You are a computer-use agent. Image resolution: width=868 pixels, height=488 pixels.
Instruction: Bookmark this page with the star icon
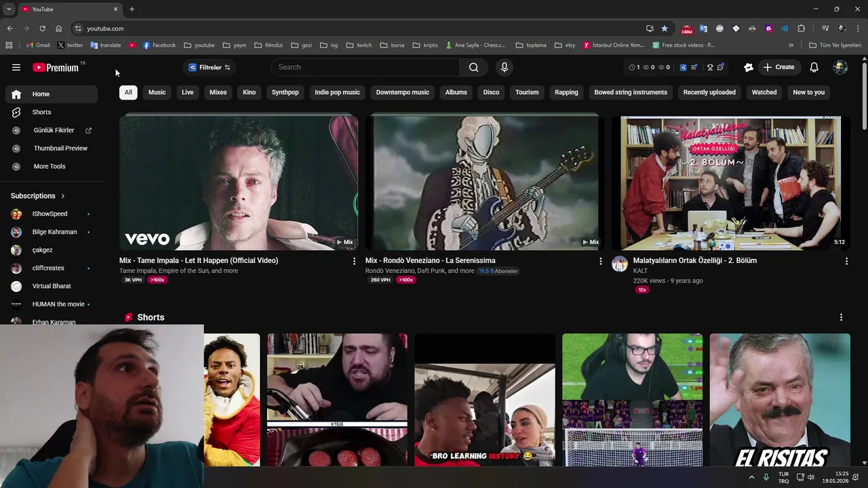point(665,28)
